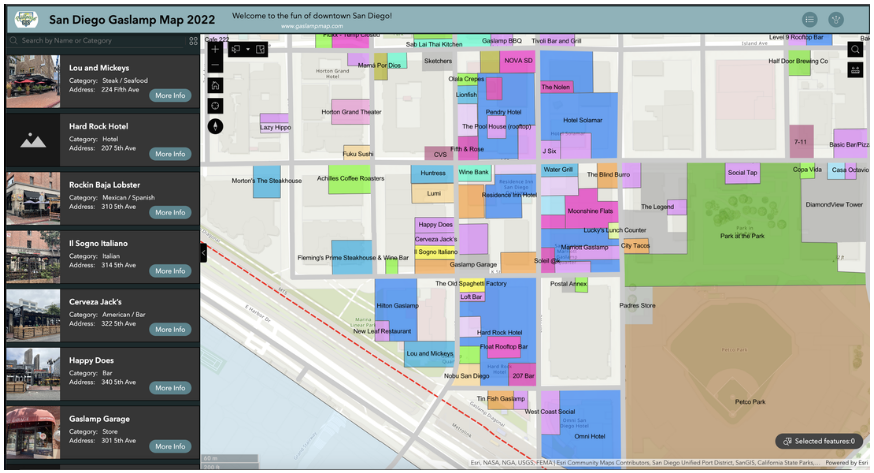Select Achilles Coffee Roasters green block

pyautogui.click(x=349, y=179)
